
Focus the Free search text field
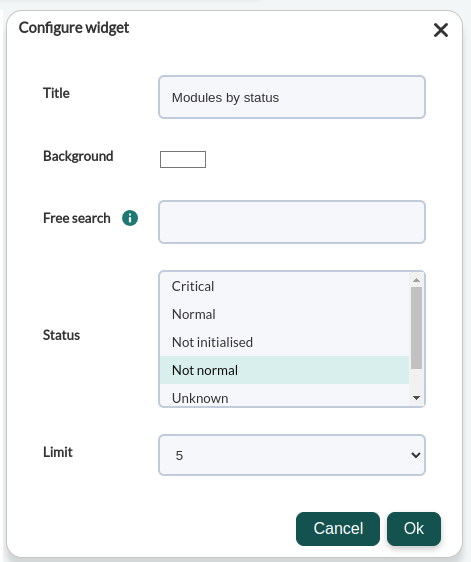pyautogui.click(x=292, y=222)
